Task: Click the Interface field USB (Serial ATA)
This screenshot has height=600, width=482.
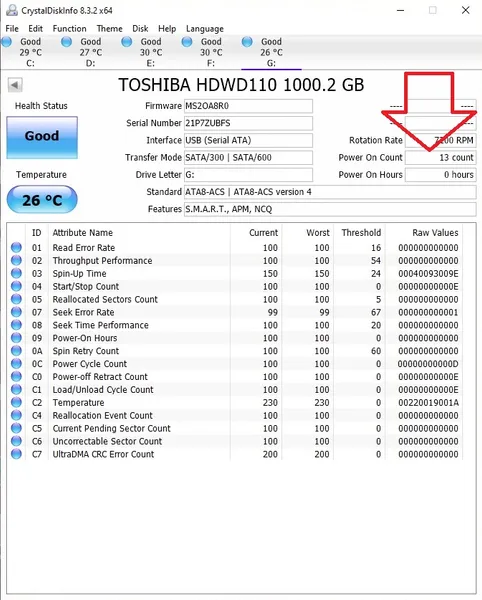Action: pyautogui.click(x=248, y=140)
